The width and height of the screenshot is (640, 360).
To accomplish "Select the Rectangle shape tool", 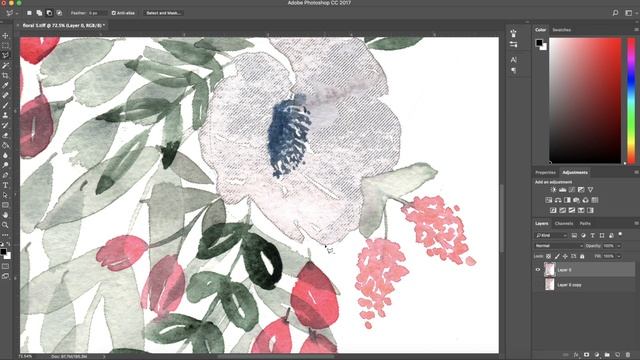I will coord(5,205).
